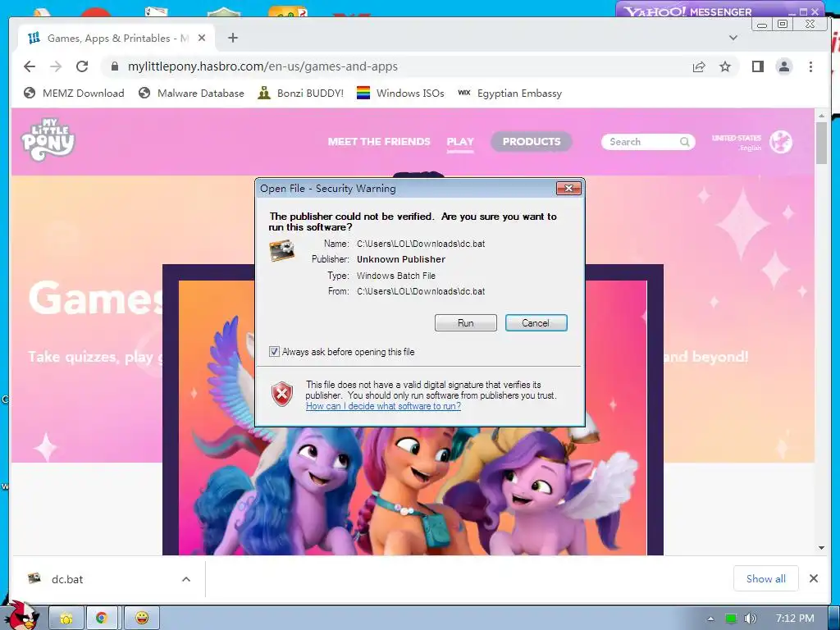This screenshot has height=630, width=840.
Task: Reload the page with the refresh icon
Action: (82, 66)
